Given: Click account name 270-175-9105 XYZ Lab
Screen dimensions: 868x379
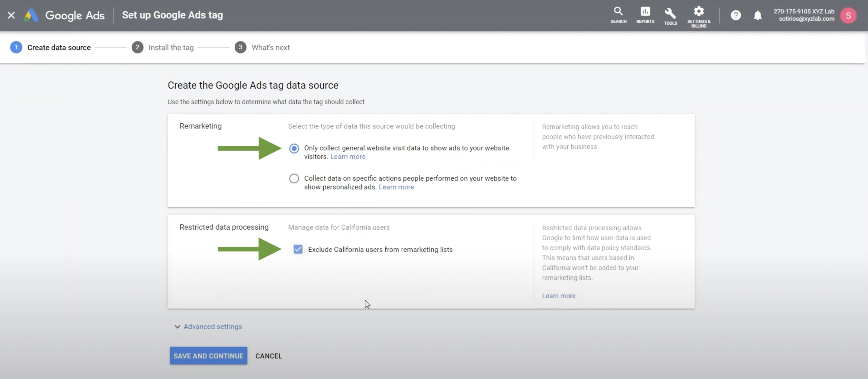Looking at the screenshot, I should pyautogui.click(x=804, y=11).
